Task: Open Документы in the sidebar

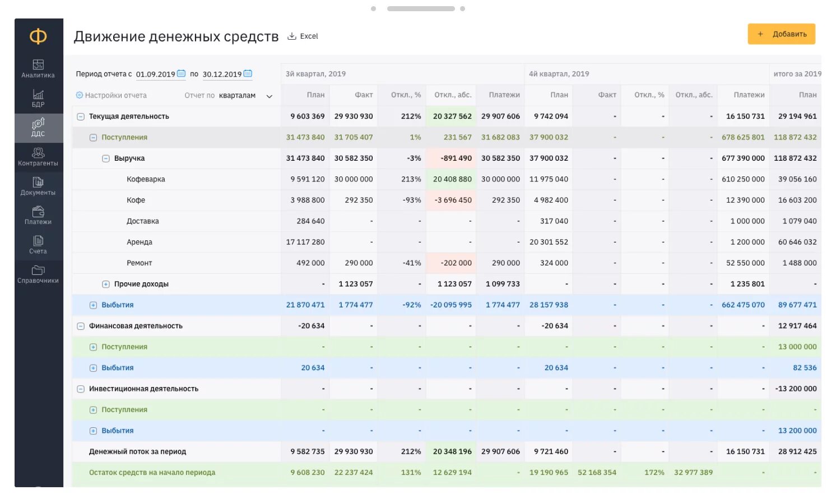Action: tap(38, 186)
